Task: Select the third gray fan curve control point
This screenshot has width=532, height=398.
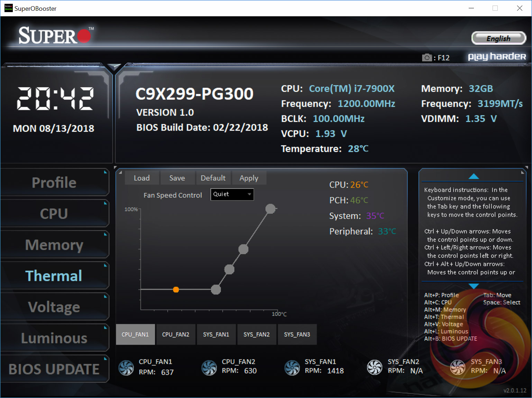Action: [x=244, y=249]
